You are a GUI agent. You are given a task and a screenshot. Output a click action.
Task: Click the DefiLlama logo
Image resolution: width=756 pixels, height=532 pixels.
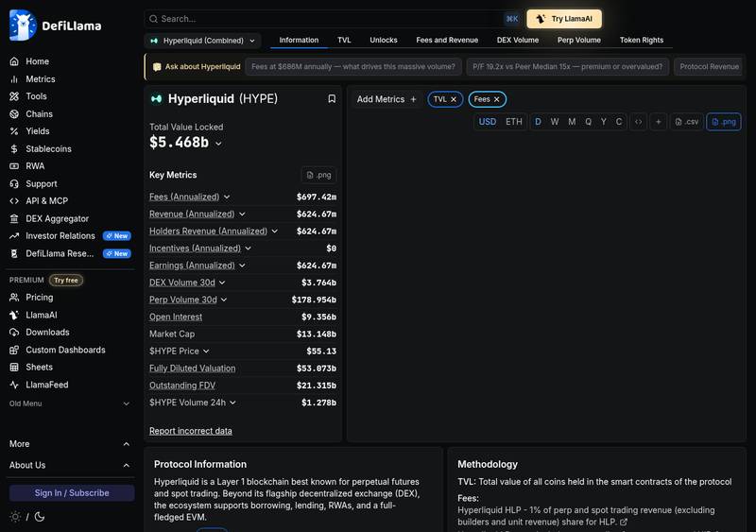click(56, 26)
